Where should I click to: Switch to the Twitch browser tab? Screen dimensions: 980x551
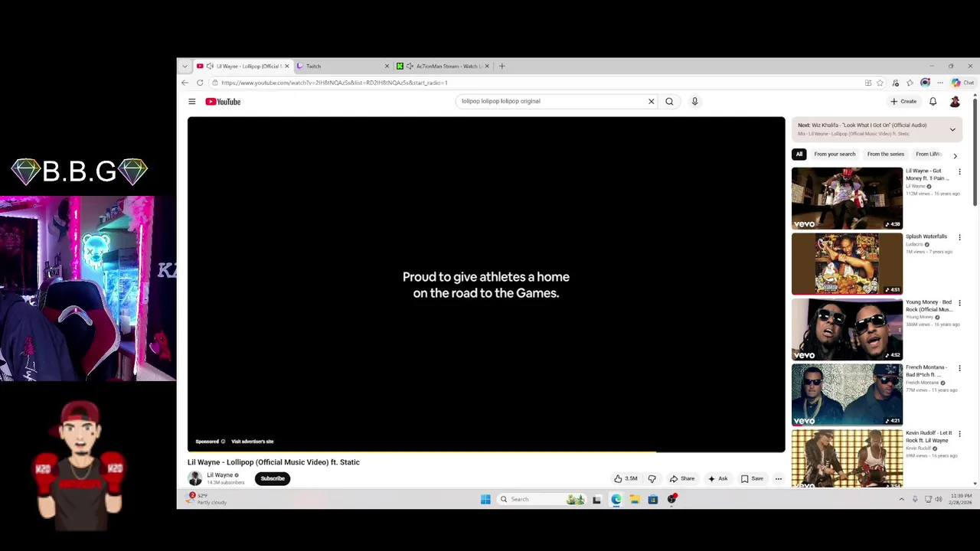pyautogui.click(x=342, y=66)
